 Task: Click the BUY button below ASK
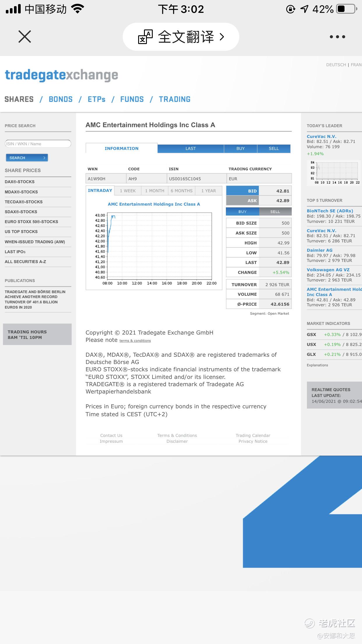pos(242,211)
